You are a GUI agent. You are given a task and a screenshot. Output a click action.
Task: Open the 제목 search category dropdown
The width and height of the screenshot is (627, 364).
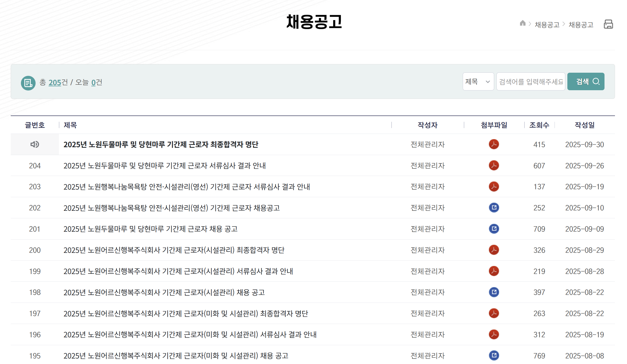coord(478,82)
